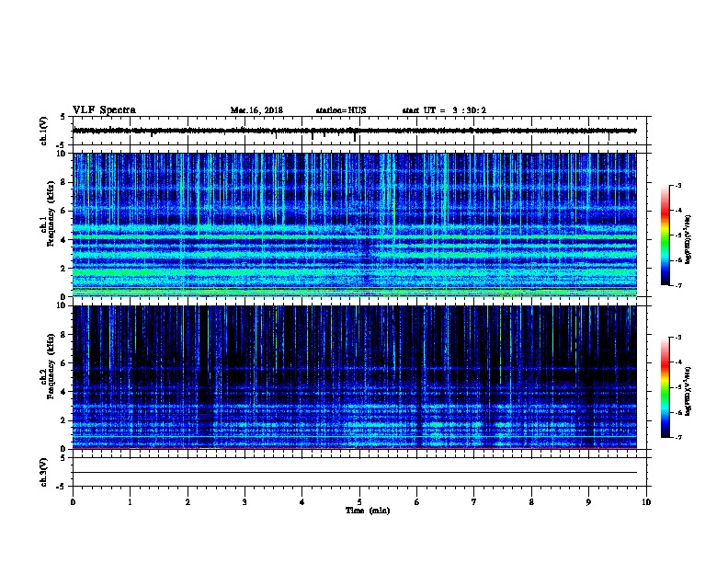Screen dimensions: 728x563
Task: Click time axis tick label "7"
Action: pos(474,502)
